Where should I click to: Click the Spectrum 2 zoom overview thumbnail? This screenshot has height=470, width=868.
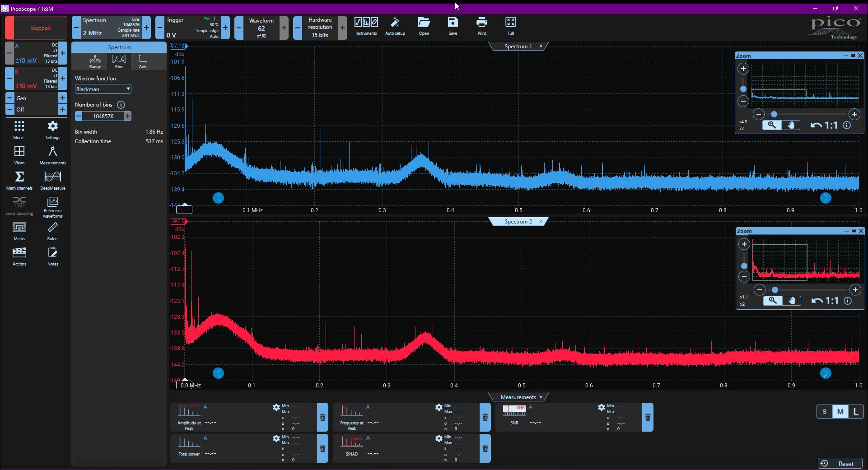point(806,260)
